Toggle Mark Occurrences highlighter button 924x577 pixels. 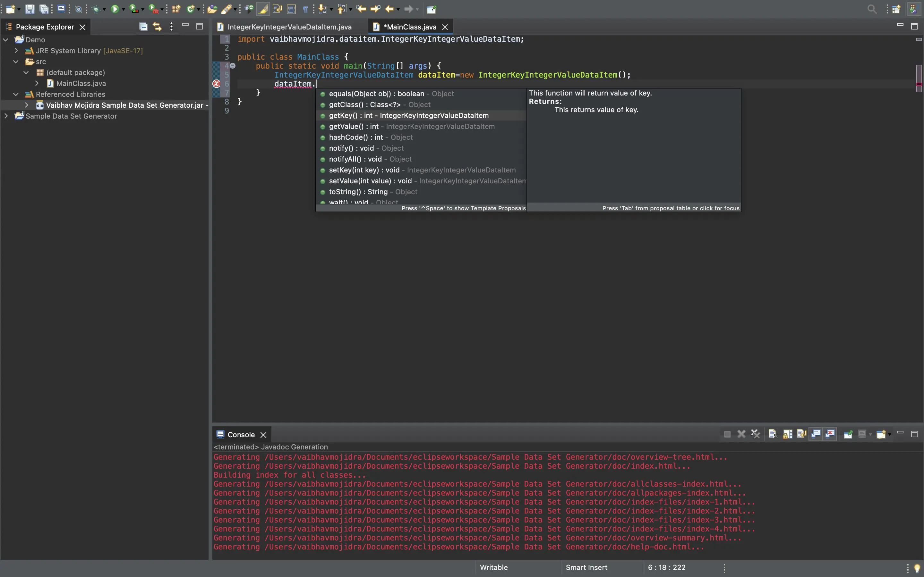(263, 9)
